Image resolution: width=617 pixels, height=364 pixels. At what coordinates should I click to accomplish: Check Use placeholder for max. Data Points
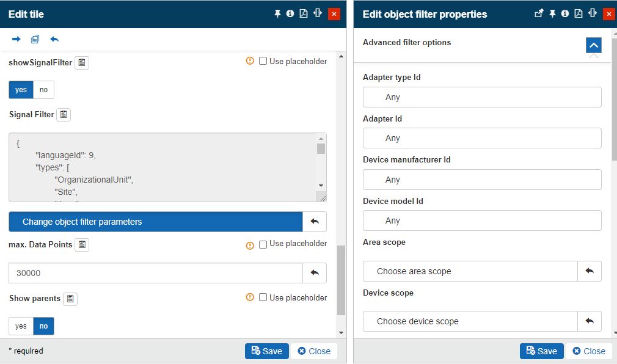pos(263,244)
